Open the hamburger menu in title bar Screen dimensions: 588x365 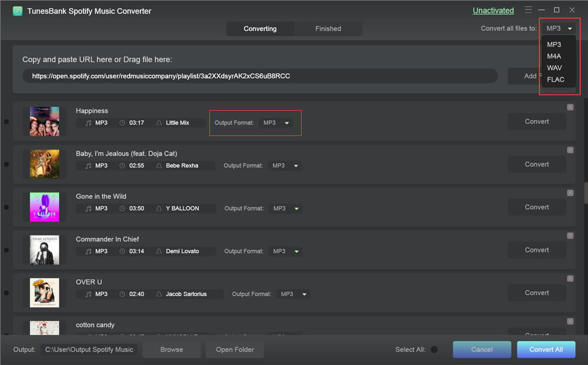(528, 10)
